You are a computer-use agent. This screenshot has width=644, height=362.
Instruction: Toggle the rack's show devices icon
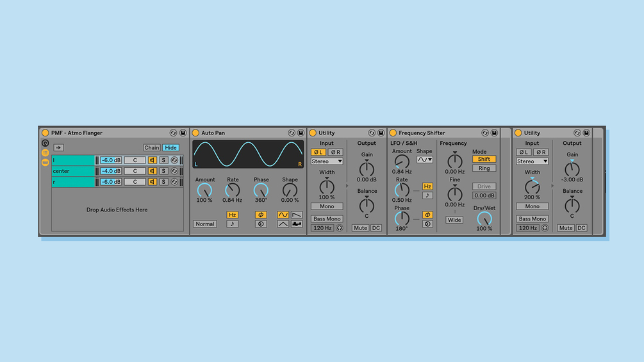(45, 162)
